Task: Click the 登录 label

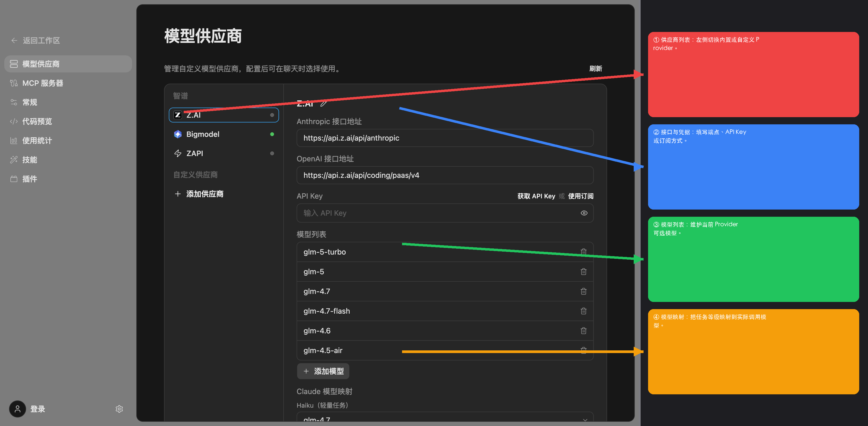Action: tap(38, 409)
